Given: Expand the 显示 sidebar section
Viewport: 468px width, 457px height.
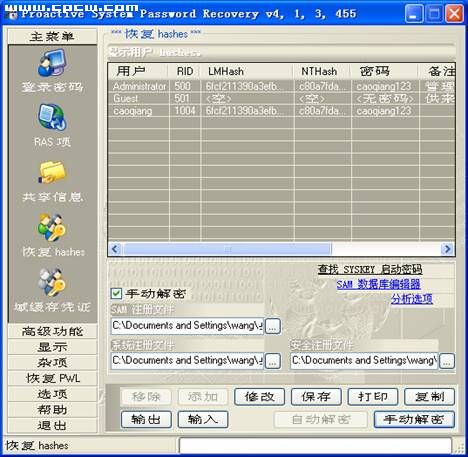Looking at the screenshot, I should [x=52, y=347].
